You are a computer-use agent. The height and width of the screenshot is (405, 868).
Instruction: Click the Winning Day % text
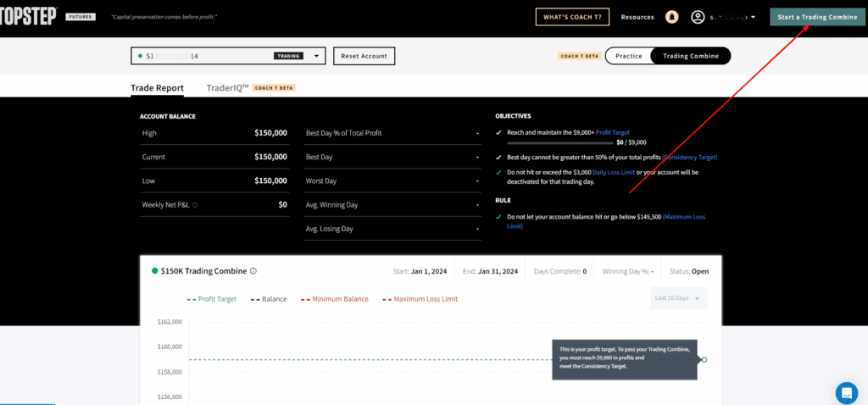click(628, 272)
